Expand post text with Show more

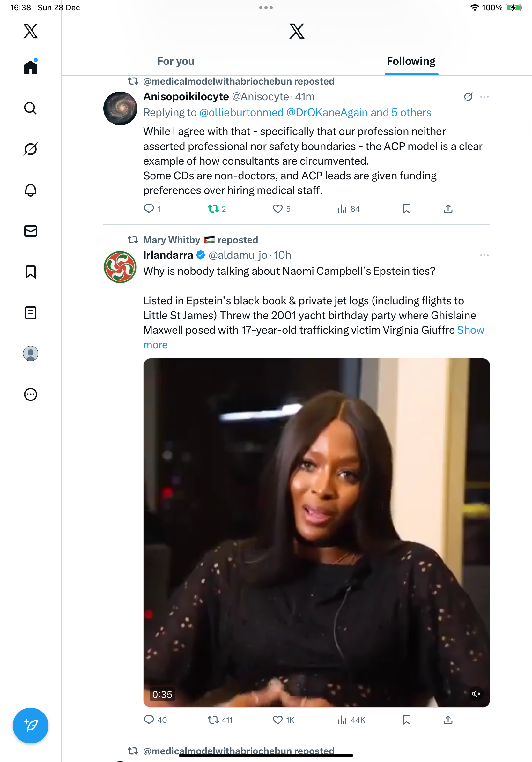155,345
